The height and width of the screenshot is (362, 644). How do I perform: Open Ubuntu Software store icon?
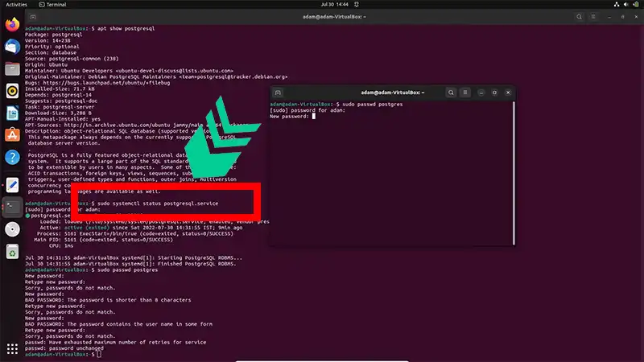(12, 135)
